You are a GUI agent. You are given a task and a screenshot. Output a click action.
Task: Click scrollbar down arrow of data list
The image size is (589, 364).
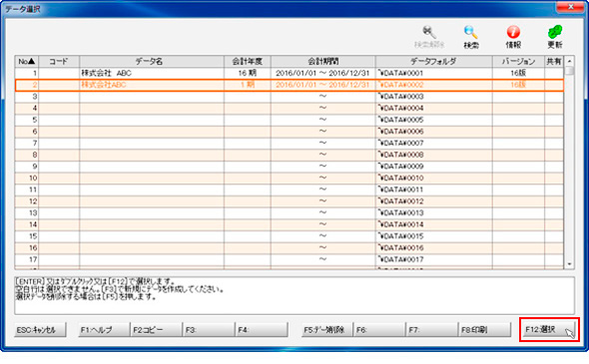[x=569, y=264]
